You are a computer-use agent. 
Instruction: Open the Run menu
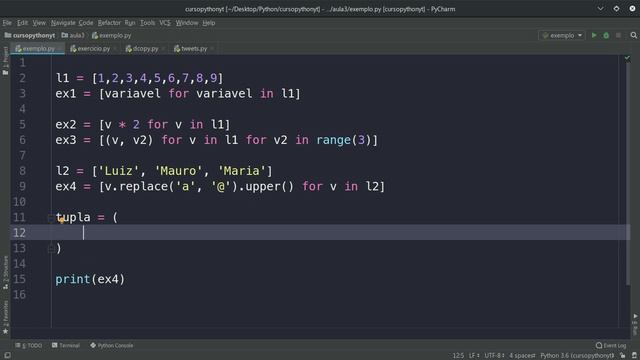[130, 23]
